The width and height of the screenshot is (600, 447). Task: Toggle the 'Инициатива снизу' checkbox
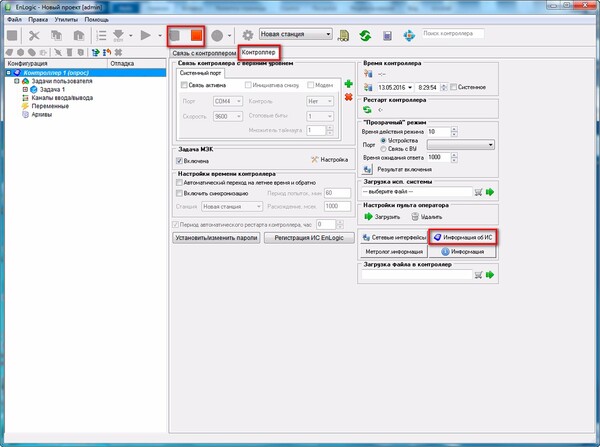[248, 85]
